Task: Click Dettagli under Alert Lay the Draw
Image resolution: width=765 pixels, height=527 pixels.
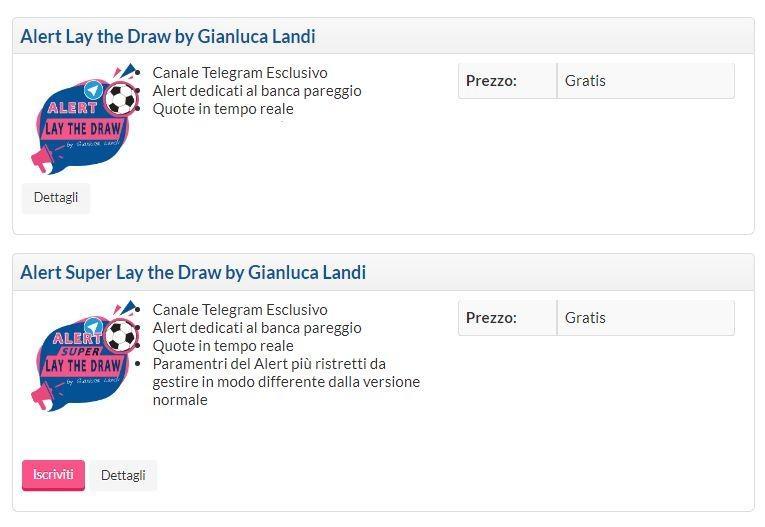Action: tap(56, 197)
